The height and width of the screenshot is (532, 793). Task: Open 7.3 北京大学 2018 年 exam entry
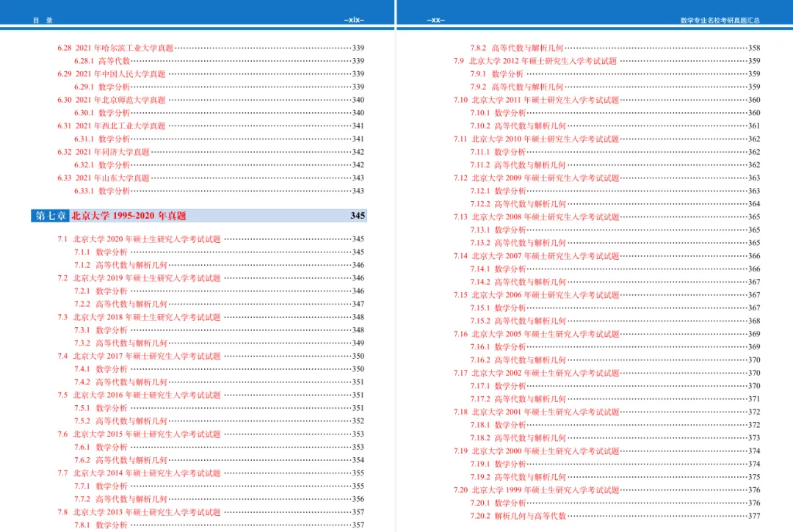coord(211,317)
